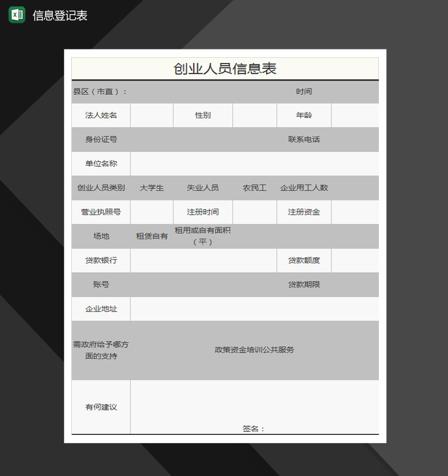
Task: Select the 创业人员信息表 title bar
Action: (225, 68)
